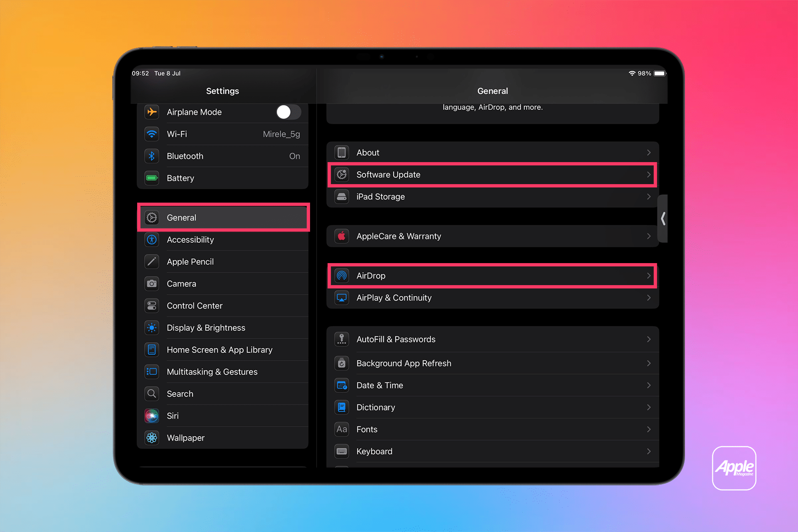Tap the Camera icon in sidebar
This screenshot has height=532, width=798.
pos(152,283)
